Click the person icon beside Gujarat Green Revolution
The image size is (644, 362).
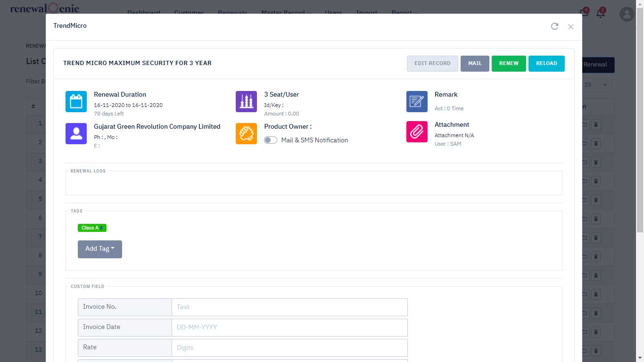76,133
